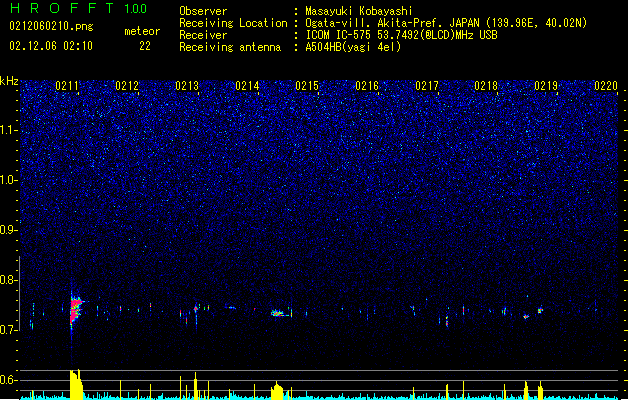Click the 0214 time marker

pyautogui.click(x=247, y=86)
